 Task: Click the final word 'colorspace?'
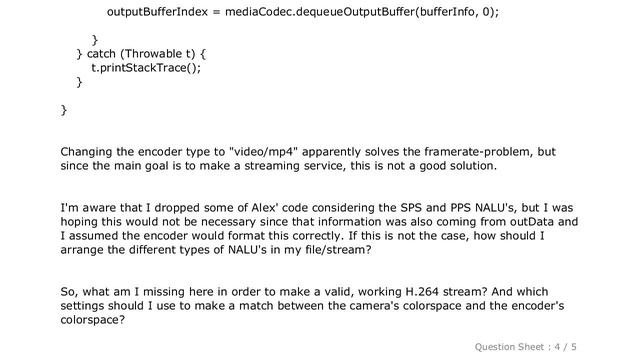(93, 320)
